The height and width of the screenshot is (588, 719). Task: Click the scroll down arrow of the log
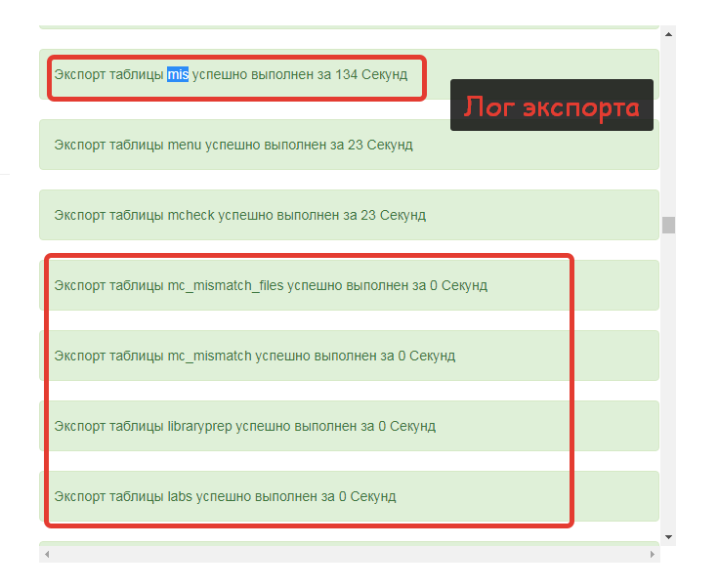pos(668,536)
